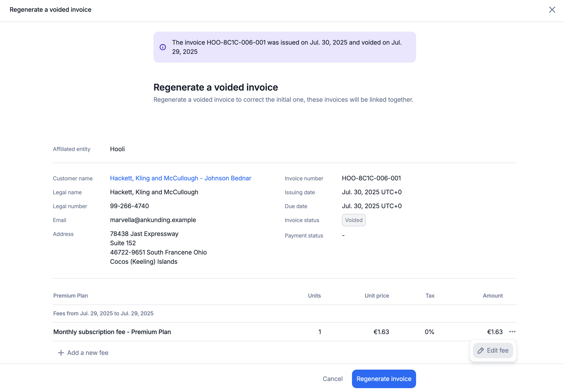Click the voided invoice info banner text
Viewport: 563px width, 392px height.
tap(286, 47)
